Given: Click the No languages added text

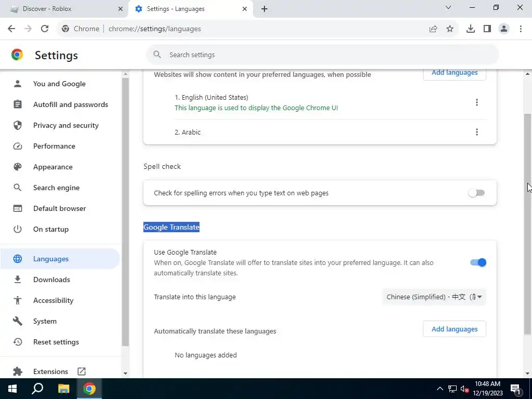Looking at the screenshot, I should pos(206,355).
